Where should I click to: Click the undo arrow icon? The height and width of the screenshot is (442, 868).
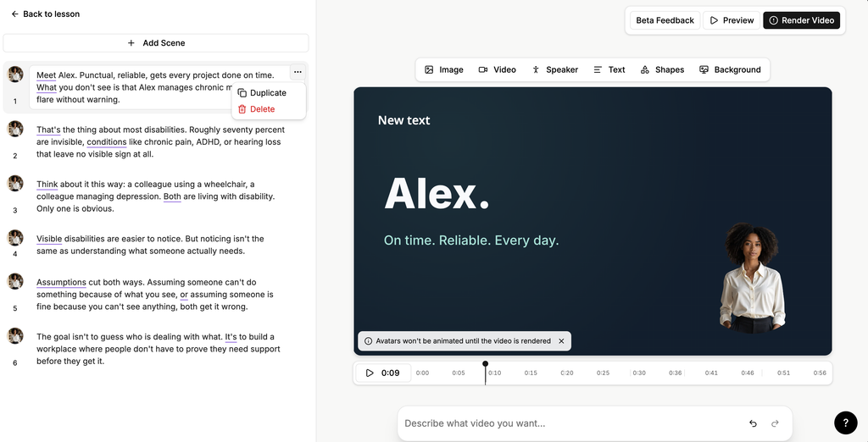pyautogui.click(x=753, y=423)
